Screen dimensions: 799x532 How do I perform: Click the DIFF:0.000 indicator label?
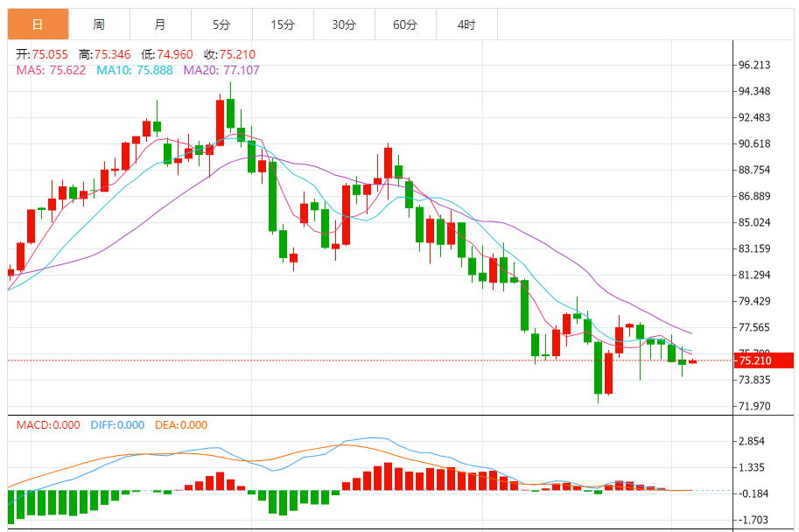(x=117, y=425)
